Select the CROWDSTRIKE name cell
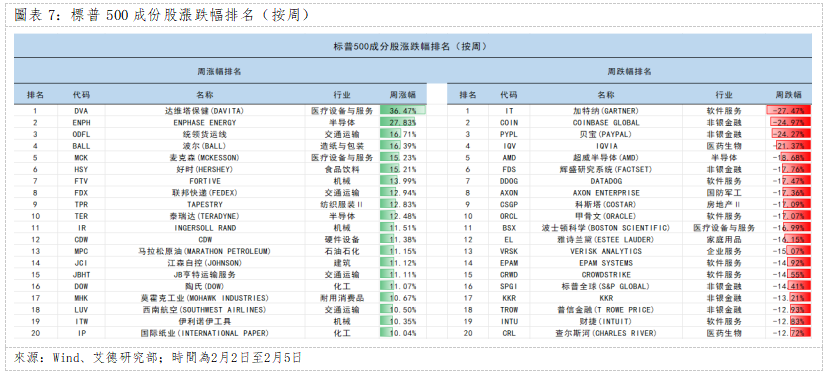Image resolution: width=834 pixels, height=377 pixels. (605, 275)
